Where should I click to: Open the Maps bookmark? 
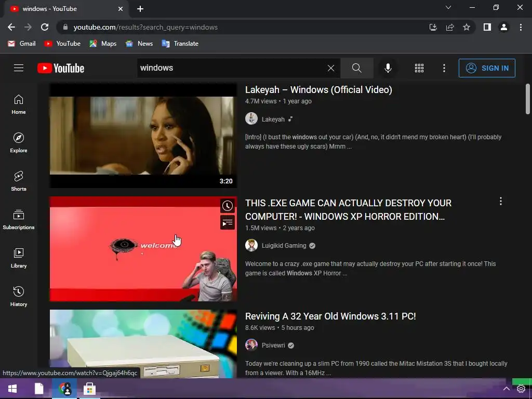point(103,44)
